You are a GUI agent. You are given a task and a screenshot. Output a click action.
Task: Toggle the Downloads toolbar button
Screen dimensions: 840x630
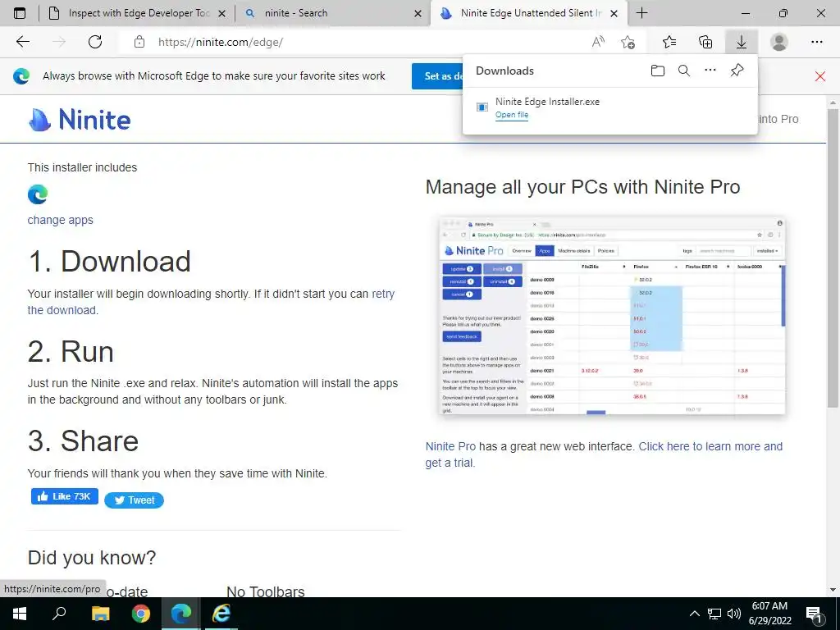tap(742, 42)
